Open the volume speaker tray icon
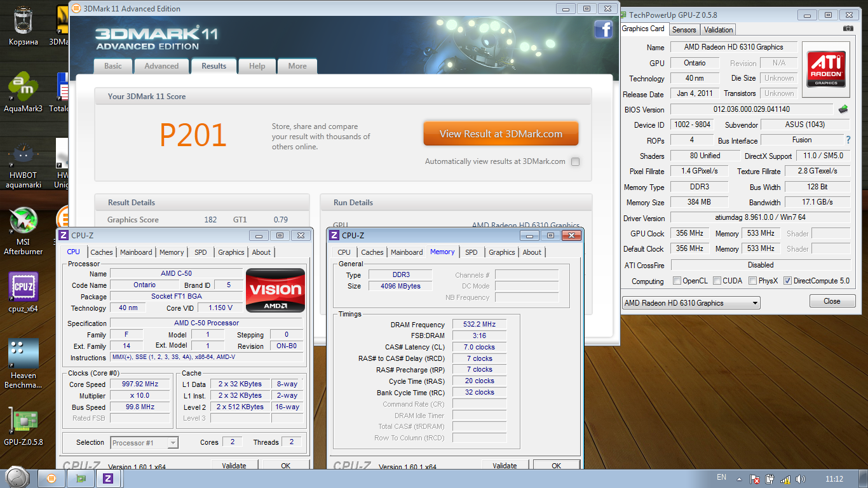Screen dimensions: 868x488 [800, 479]
